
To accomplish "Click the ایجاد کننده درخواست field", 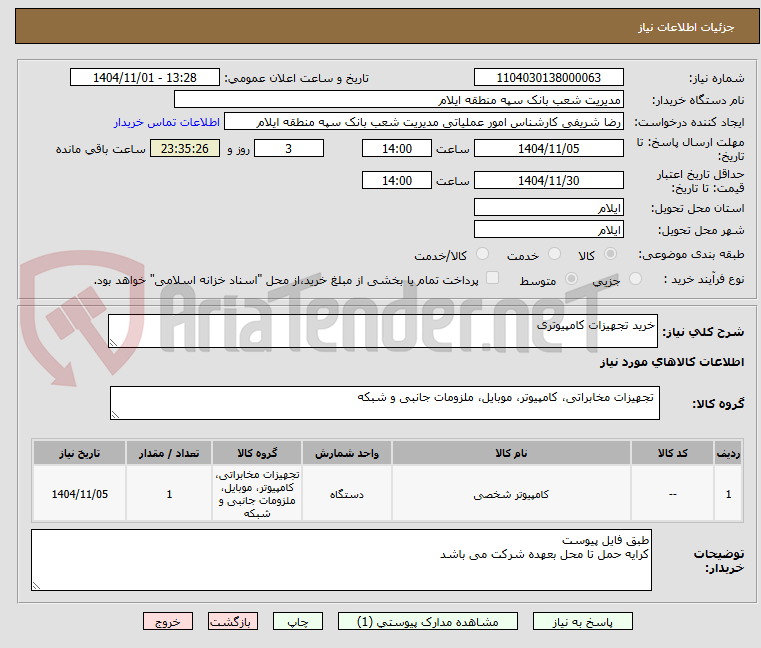I will pos(424,122).
